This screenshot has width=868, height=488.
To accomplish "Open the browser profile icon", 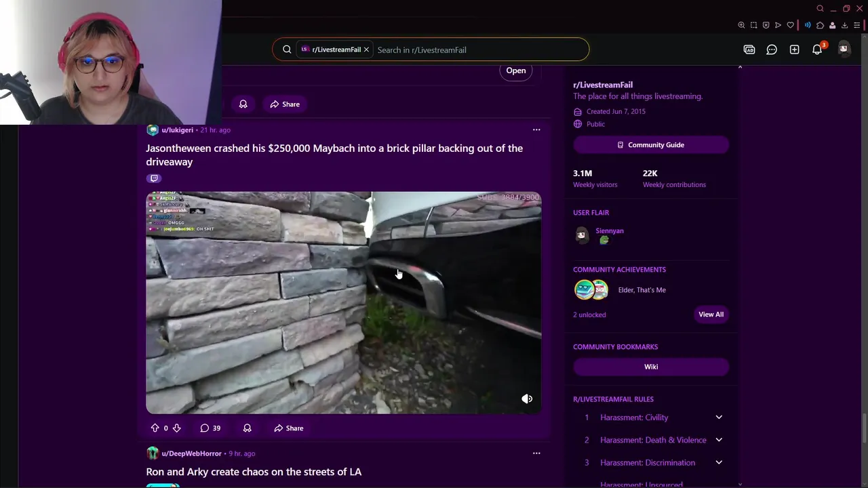I will (832, 25).
